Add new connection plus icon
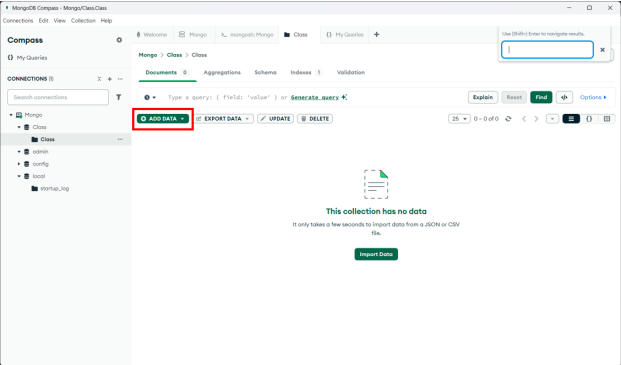 [x=110, y=79]
